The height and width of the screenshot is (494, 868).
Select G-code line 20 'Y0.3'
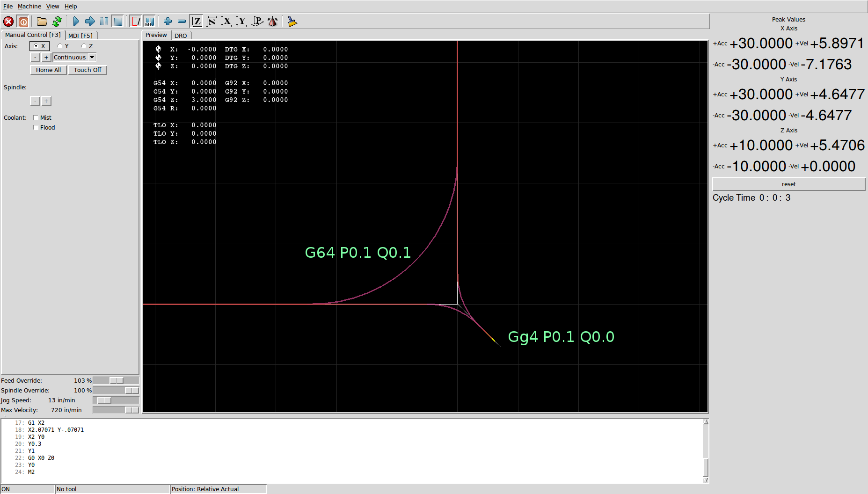pos(34,444)
